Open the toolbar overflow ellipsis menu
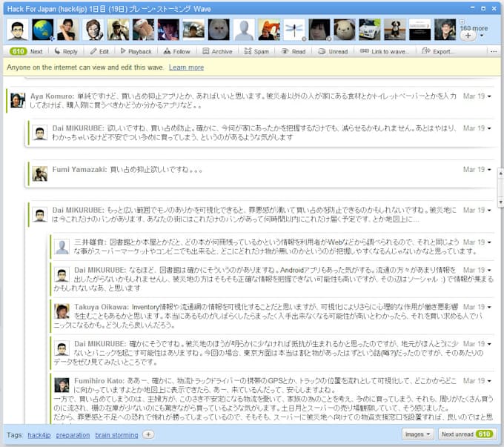The width and height of the screenshot is (504, 447). [x=494, y=52]
